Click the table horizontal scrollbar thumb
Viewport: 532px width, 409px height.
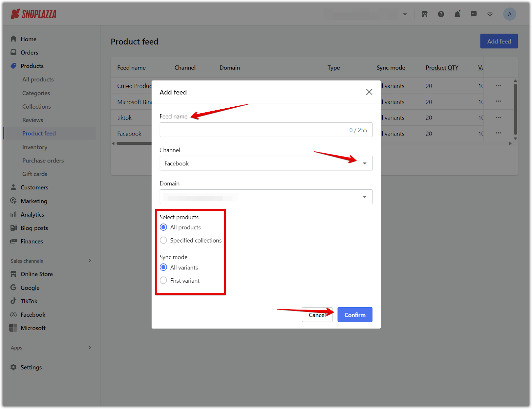pos(134,144)
